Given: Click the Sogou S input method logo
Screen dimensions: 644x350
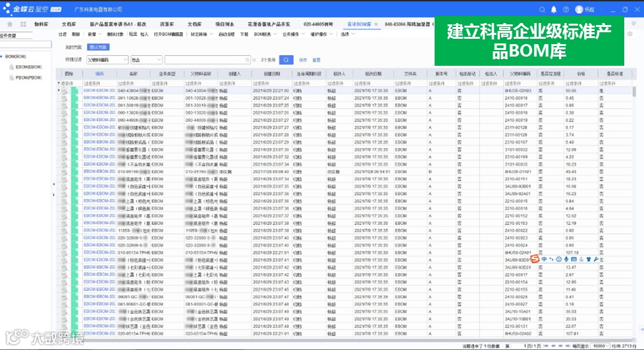Looking at the screenshot, I should coord(535,259).
